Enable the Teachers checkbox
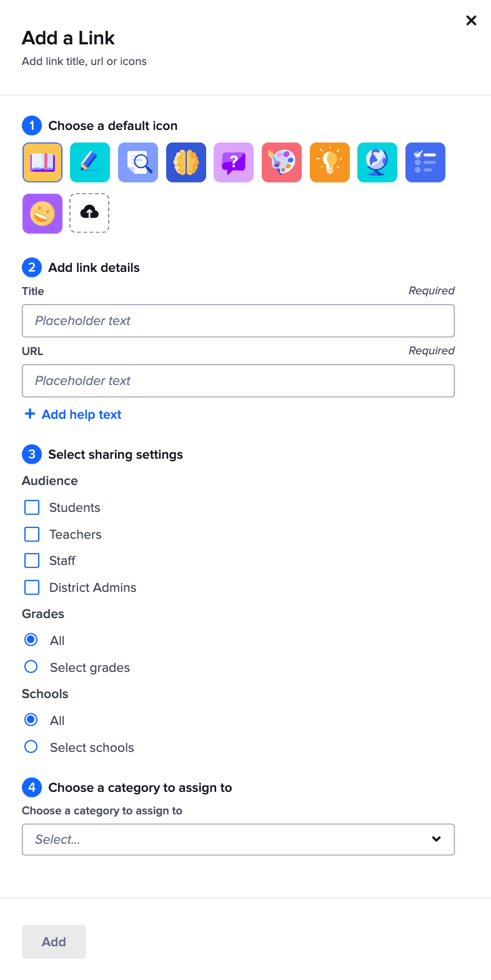 point(32,534)
